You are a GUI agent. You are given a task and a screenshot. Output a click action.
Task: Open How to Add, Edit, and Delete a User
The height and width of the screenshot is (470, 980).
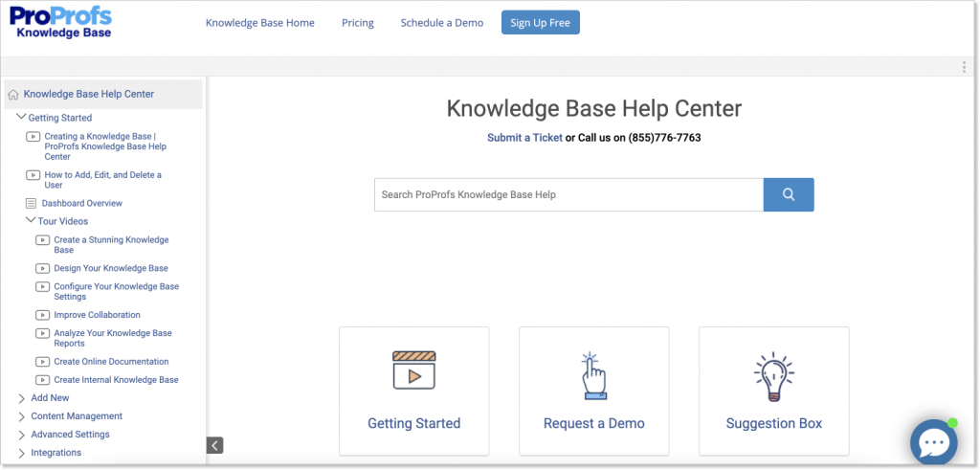[103, 180]
